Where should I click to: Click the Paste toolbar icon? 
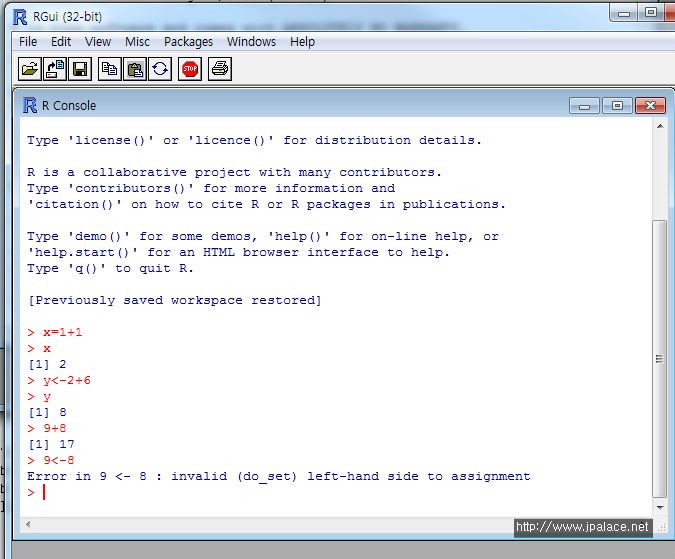(135, 69)
